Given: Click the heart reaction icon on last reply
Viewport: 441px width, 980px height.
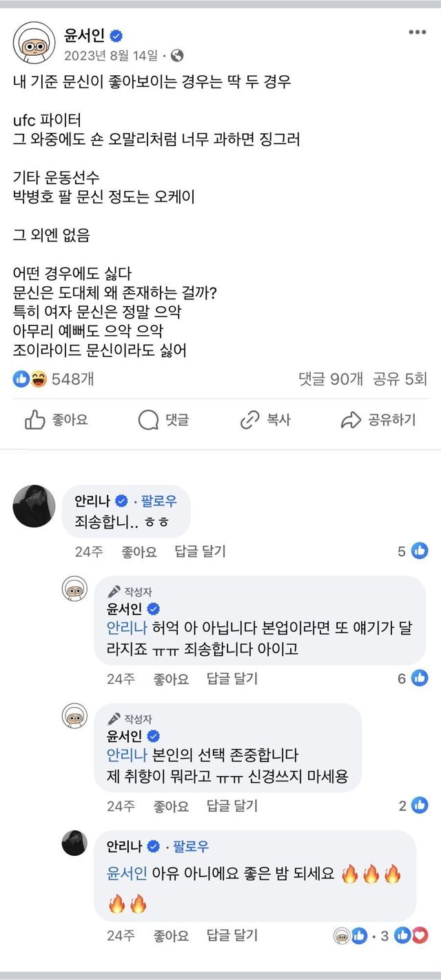Looking at the screenshot, I should (420, 935).
